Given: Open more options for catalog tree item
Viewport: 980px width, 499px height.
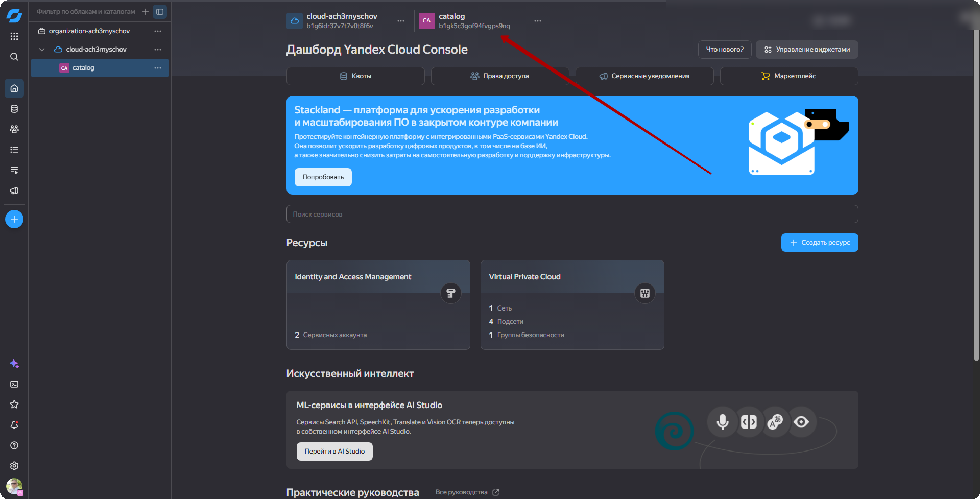Looking at the screenshot, I should coord(158,68).
